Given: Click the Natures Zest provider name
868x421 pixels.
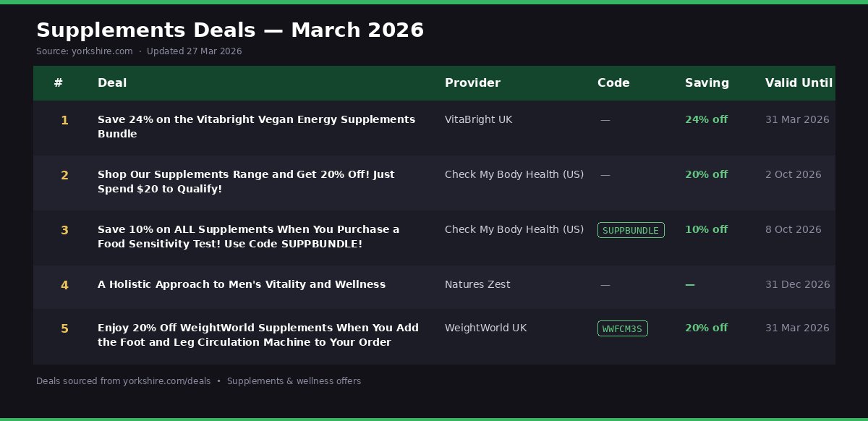Looking at the screenshot, I should click(x=477, y=284).
